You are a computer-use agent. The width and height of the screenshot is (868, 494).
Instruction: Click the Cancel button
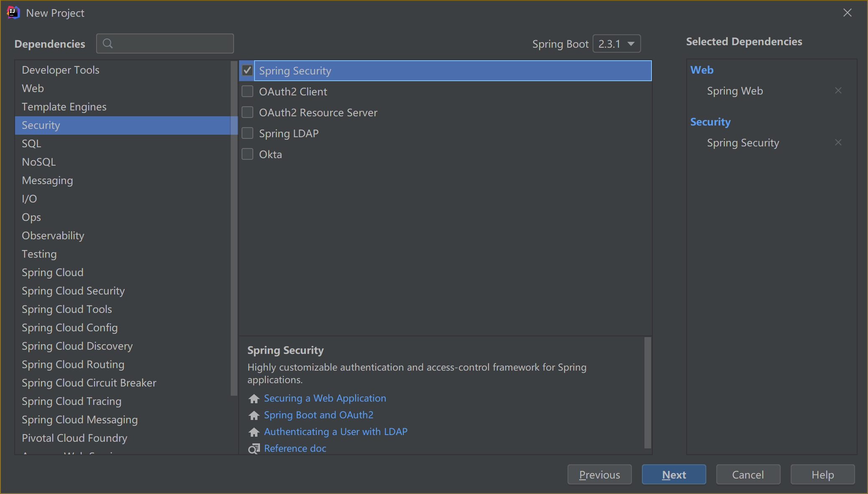[x=748, y=475]
